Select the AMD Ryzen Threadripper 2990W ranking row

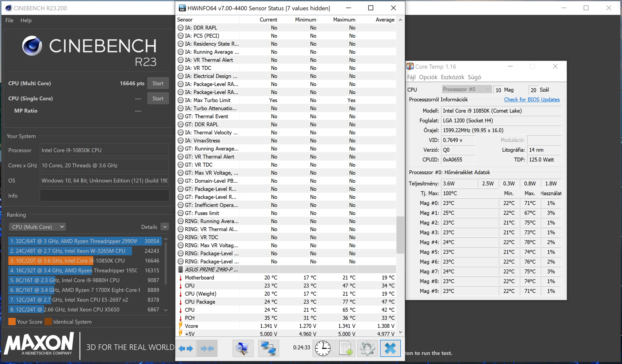(x=85, y=241)
